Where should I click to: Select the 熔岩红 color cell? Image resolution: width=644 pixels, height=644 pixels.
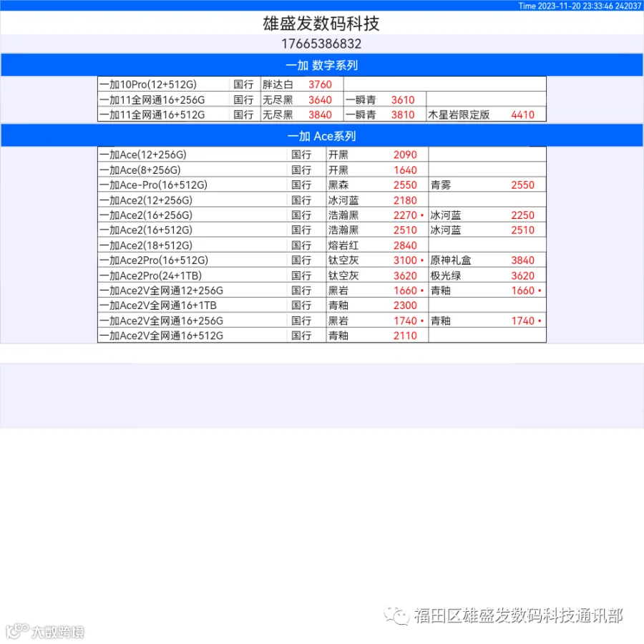343,245
